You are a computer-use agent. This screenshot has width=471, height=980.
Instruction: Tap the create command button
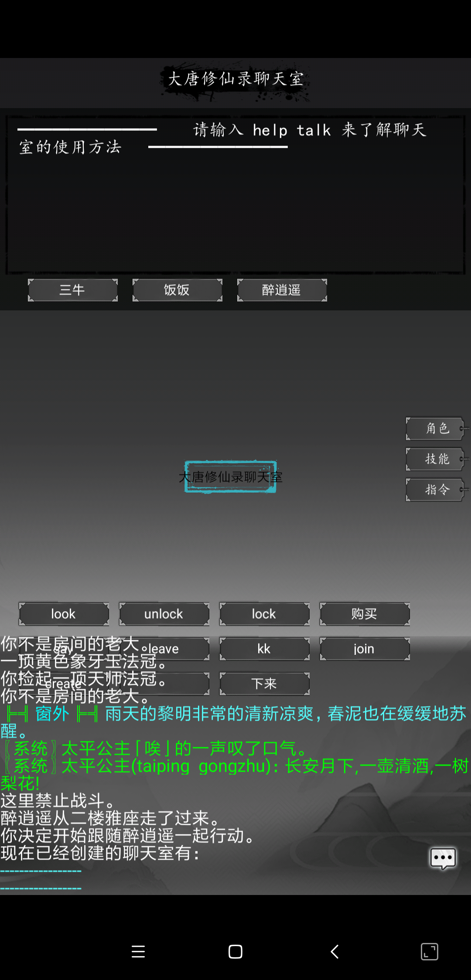tap(64, 684)
